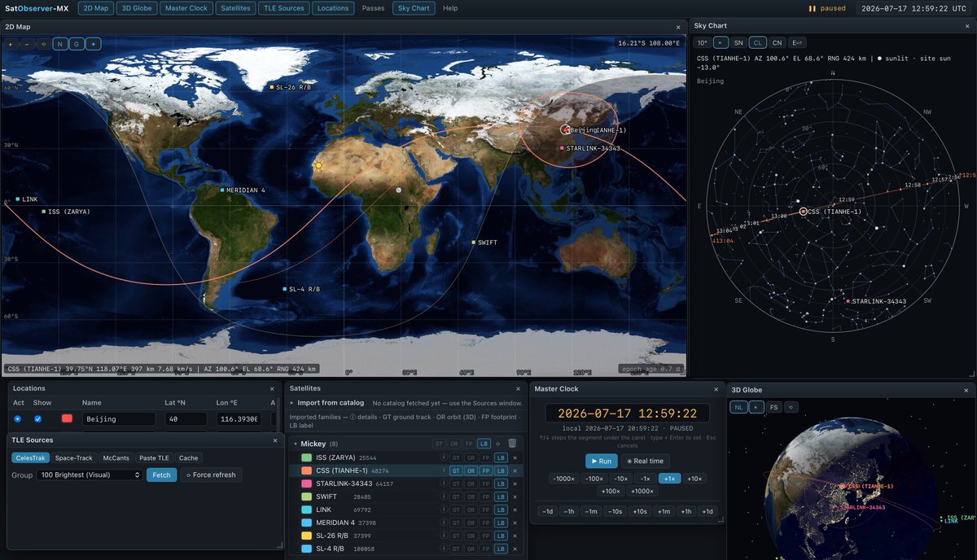Toggle CN in the Sky Chart toolbar
Screen dimensions: 977x560
pyautogui.click(x=778, y=42)
